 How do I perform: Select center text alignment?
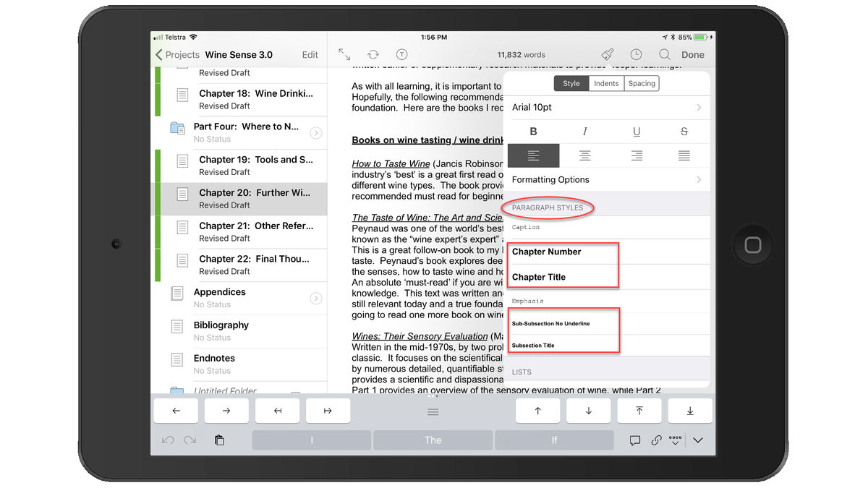(x=585, y=155)
